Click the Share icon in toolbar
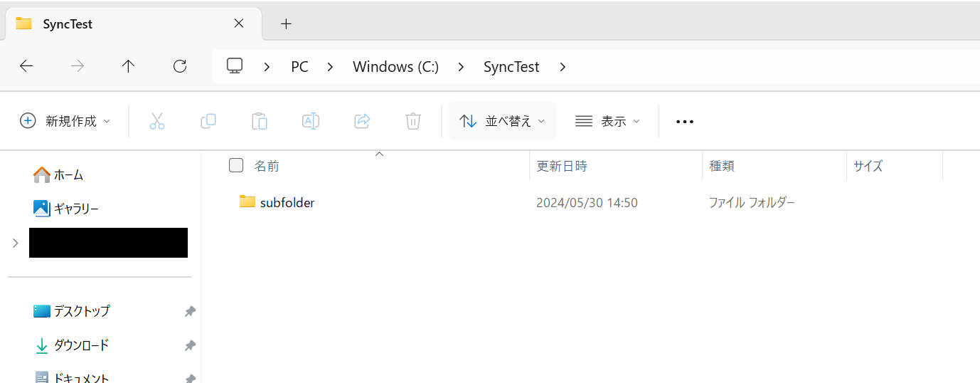This screenshot has width=980, height=383. [362, 121]
